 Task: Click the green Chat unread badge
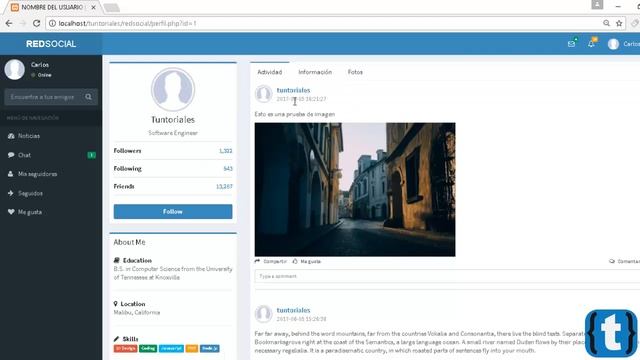(x=92, y=155)
